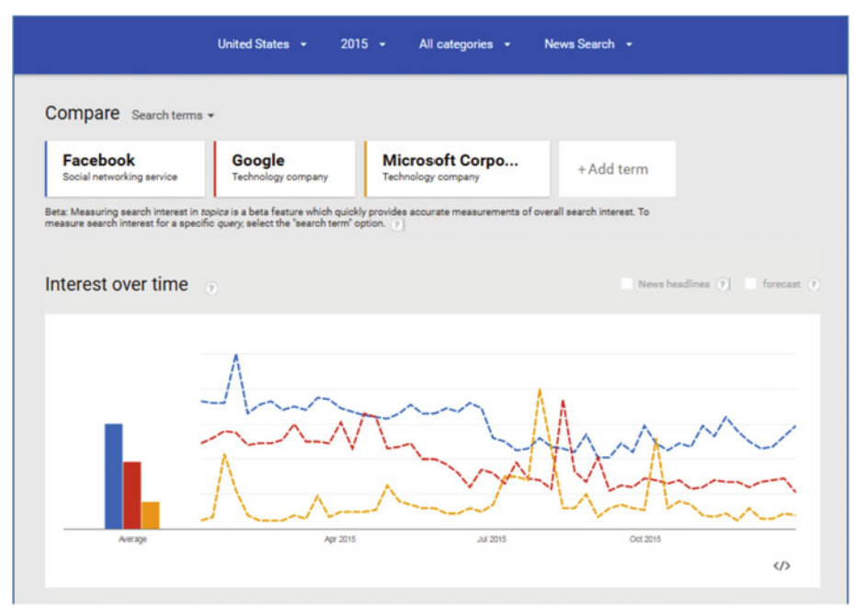Click the Interest over time heading
The width and height of the screenshot is (866, 616).
[117, 284]
